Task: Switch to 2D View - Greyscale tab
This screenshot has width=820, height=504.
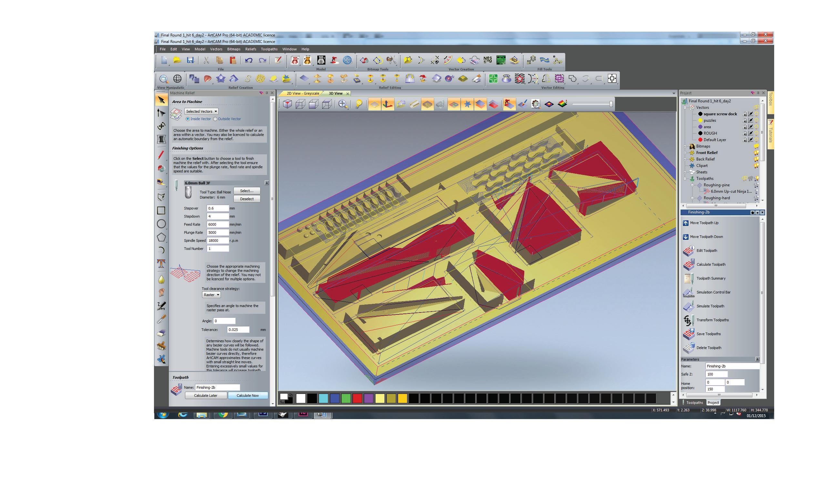Action: coord(302,94)
